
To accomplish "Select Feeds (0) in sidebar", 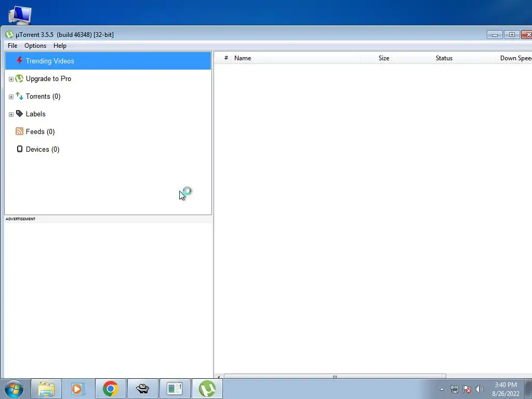I will pyautogui.click(x=41, y=131).
